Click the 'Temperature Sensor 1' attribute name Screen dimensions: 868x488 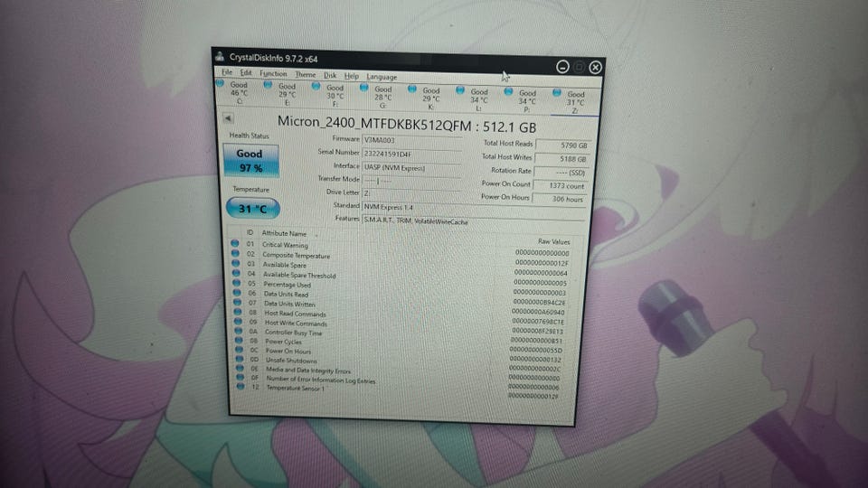[296, 388]
